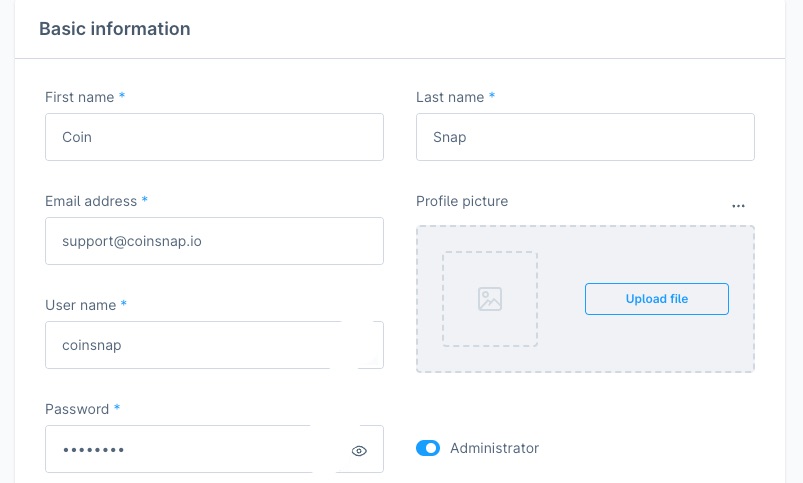803x483 pixels.
Task: Toggle the Administrator switch
Action: (x=428, y=448)
